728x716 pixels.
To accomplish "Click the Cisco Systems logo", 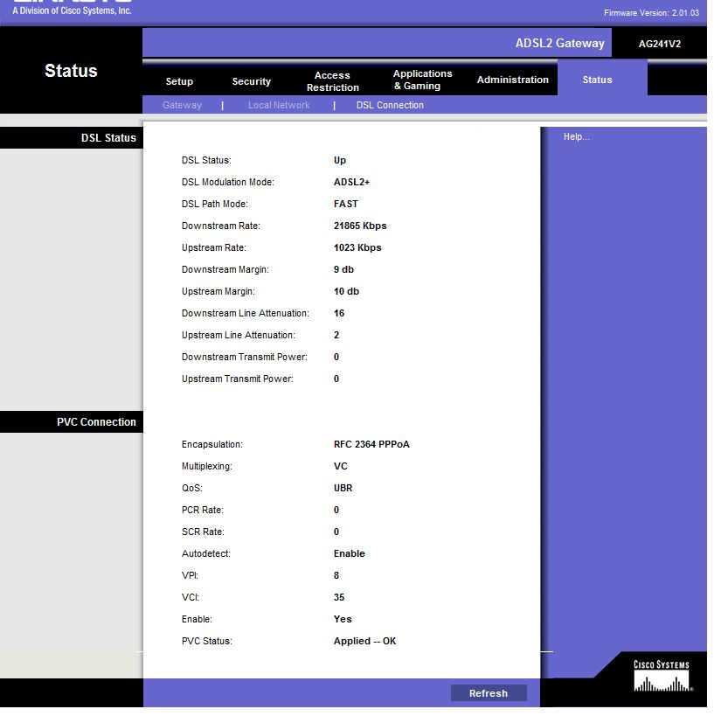I will click(662, 676).
